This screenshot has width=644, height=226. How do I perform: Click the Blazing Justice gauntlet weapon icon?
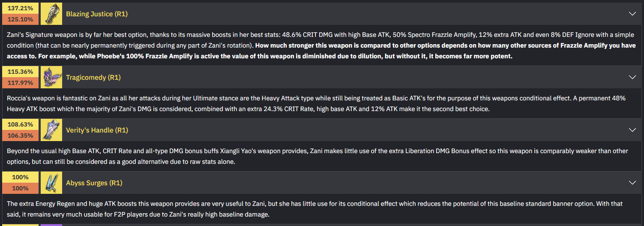click(51, 14)
